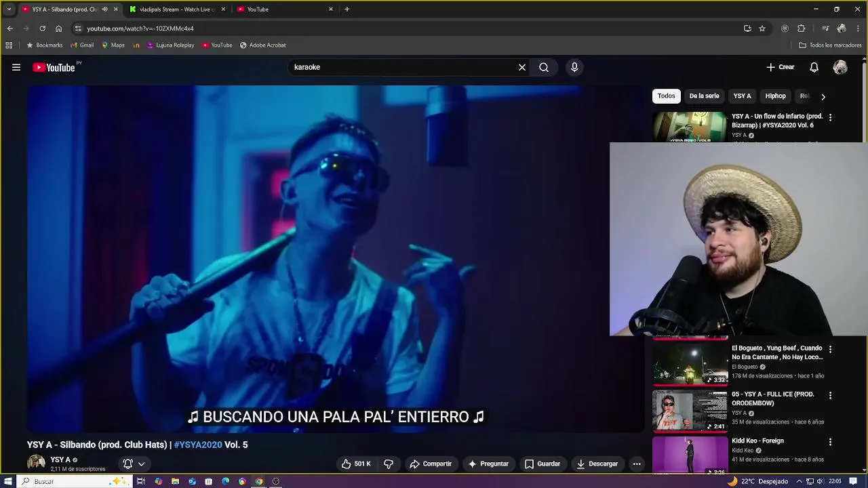View site information for youtube.com
This screenshot has width=868, height=488.
[x=78, y=28]
